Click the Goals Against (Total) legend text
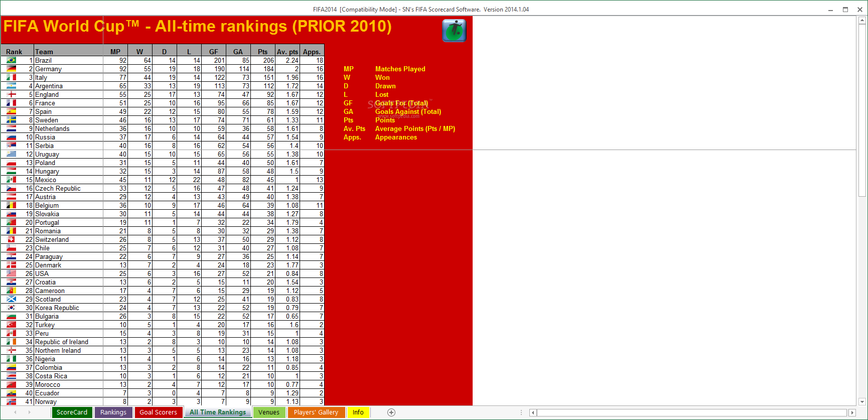Screen dimensions: 868x420 pos(408,111)
